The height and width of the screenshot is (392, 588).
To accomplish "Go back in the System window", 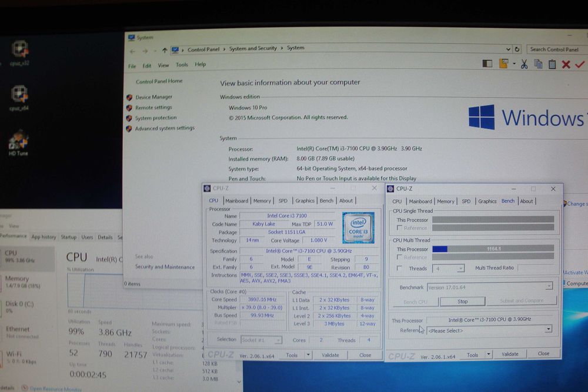I will tap(132, 51).
